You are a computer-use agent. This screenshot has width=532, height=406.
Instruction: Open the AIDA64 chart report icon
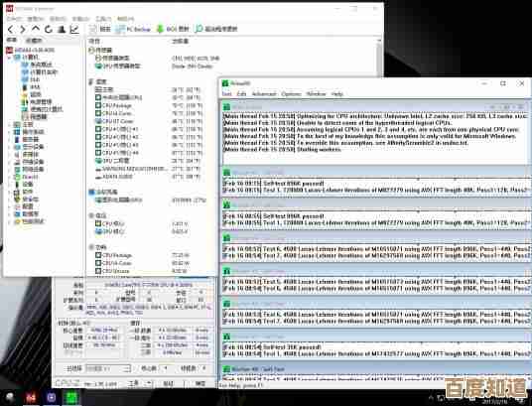(74, 30)
